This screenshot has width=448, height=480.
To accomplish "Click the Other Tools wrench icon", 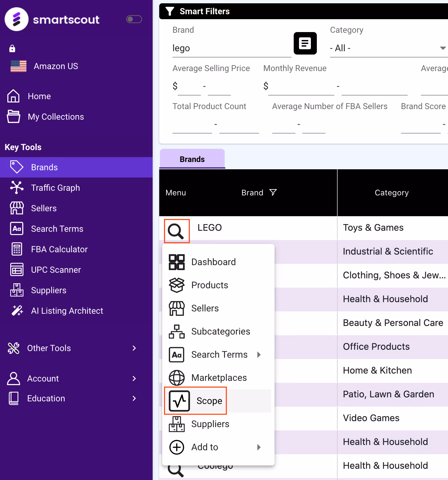I will (14, 348).
